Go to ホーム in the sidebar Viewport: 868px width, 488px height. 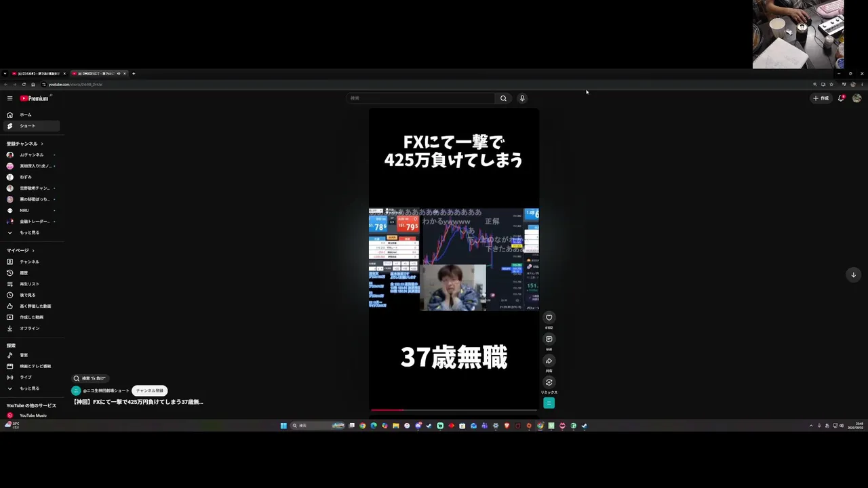(x=31, y=115)
